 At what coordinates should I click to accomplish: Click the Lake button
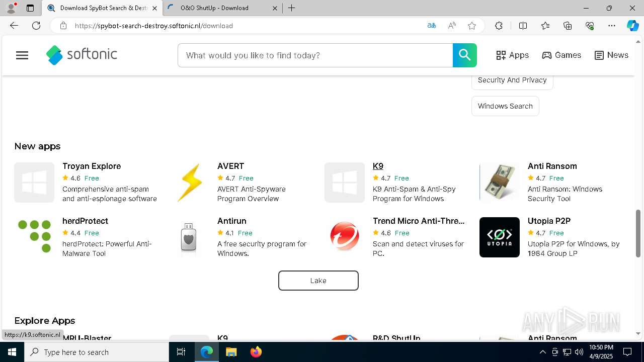pos(318,281)
